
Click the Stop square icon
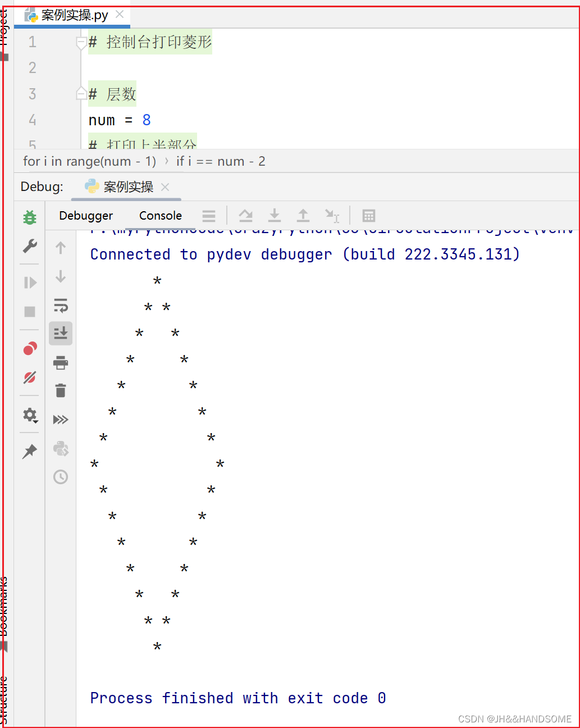30,311
